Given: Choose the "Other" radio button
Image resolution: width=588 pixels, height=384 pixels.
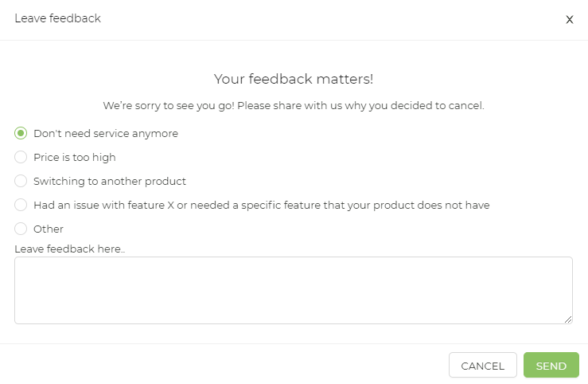Looking at the screenshot, I should tap(21, 229).
